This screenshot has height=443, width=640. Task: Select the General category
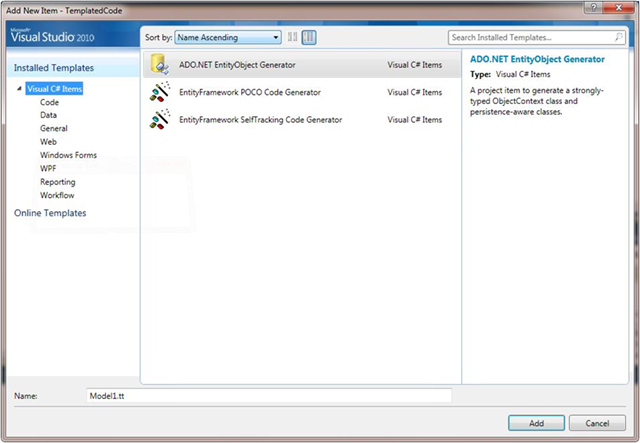click(x=54, y=128)
